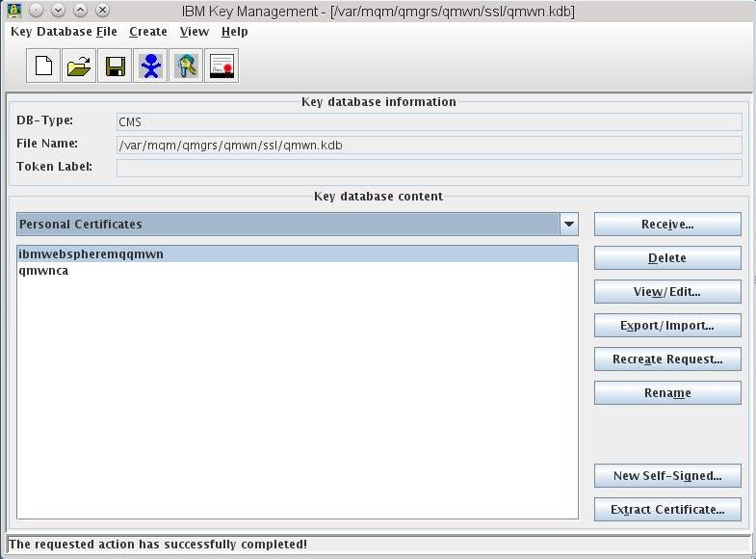Click the Receive... button

[x=667, y=225]
